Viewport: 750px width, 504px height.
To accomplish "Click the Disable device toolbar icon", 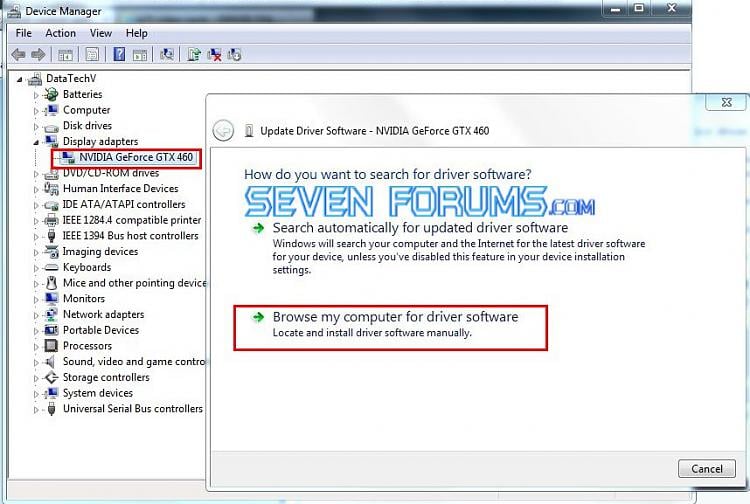I will [234, 55].
